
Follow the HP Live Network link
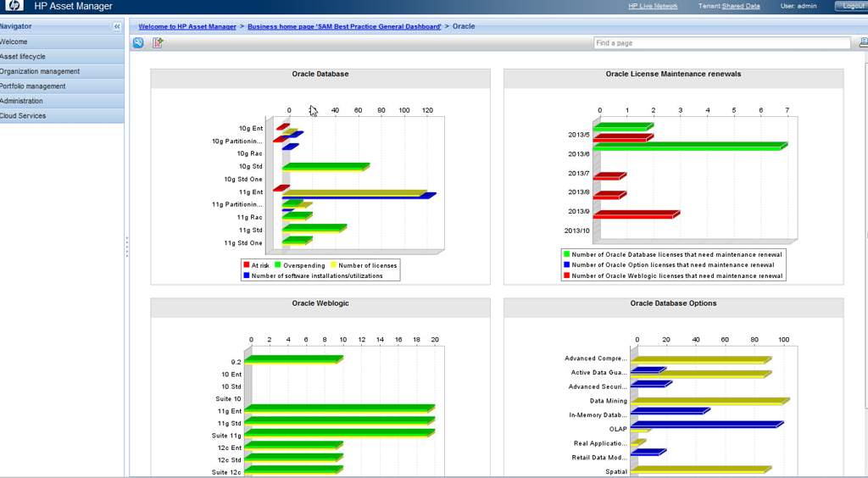[653, 6]
